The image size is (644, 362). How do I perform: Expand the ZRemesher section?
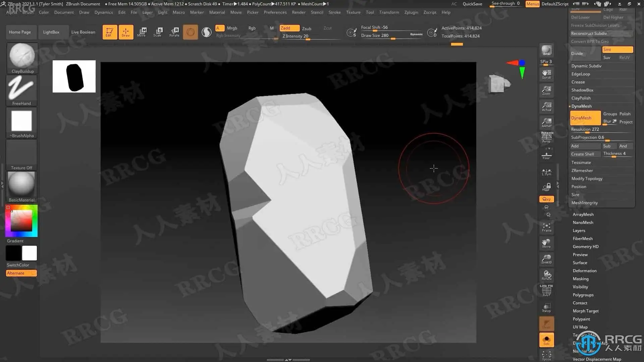coord(582,171)
